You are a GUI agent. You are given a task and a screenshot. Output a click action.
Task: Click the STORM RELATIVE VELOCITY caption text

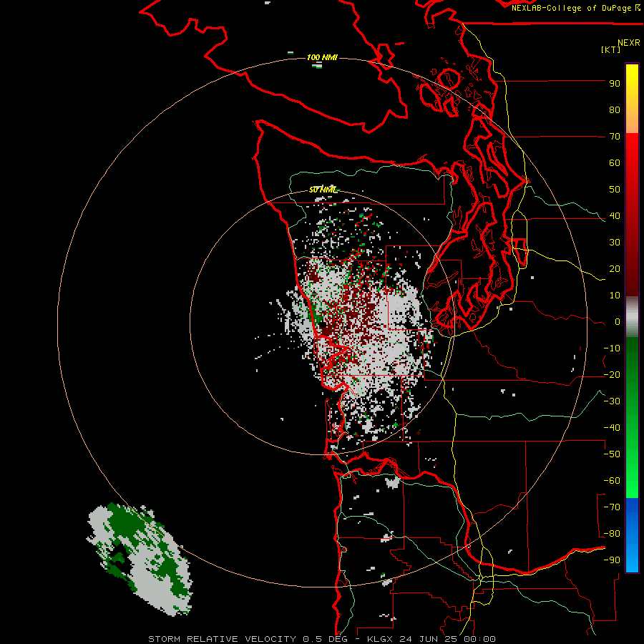(222, 639)
